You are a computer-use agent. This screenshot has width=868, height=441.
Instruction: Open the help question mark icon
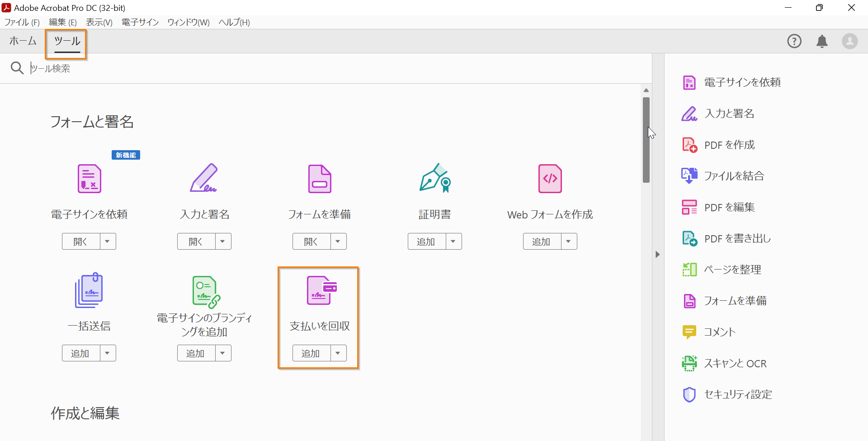[794, 41]
